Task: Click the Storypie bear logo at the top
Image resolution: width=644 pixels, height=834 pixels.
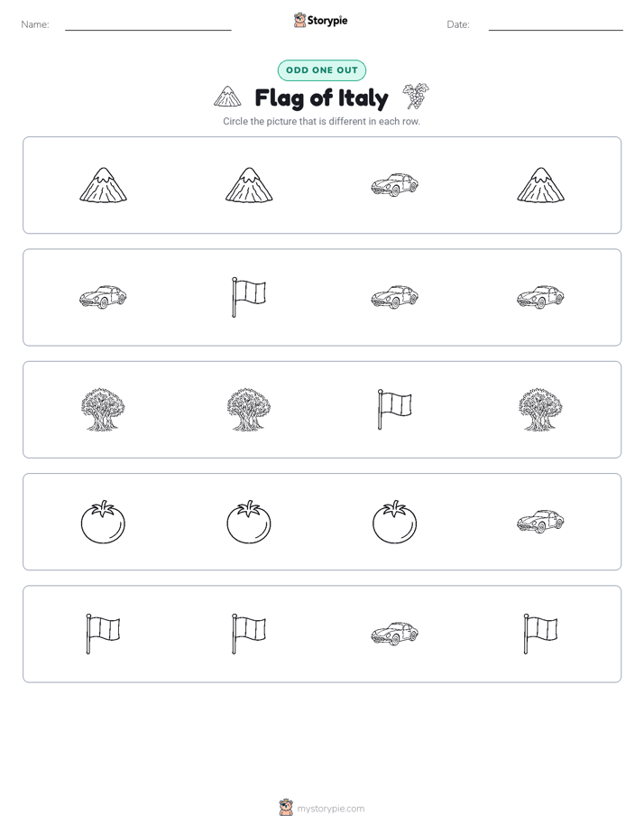Action: pos(299,20)
